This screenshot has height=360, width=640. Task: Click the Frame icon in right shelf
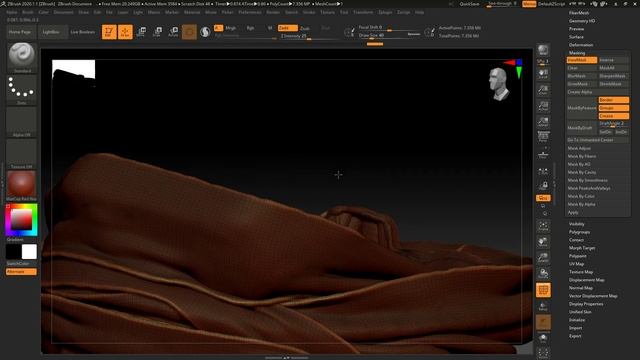point(543,226)
